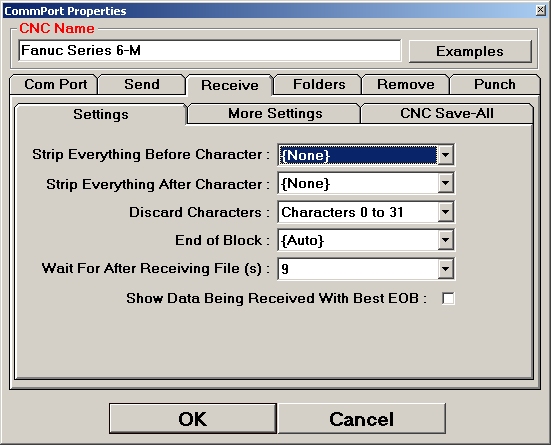Screen dimensions: 551x445
Task: Expand Strip Everything Before Character dropdown arrow
Action: pyautogui.click(x=446, y=155)
